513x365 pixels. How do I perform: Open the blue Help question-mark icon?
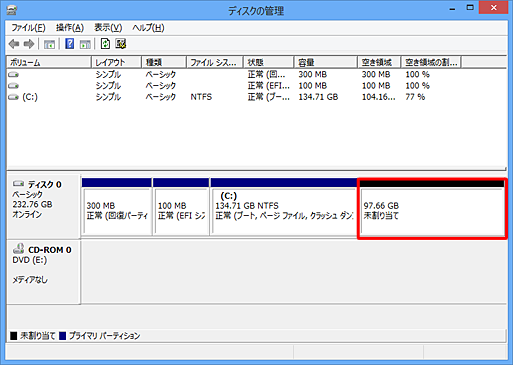point(69,44)
